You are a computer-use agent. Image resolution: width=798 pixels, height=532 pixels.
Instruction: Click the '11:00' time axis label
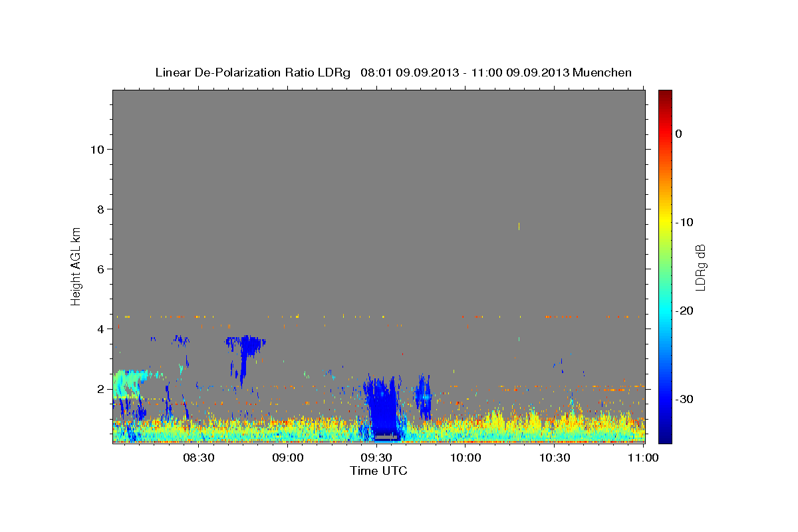coord(643,458)
